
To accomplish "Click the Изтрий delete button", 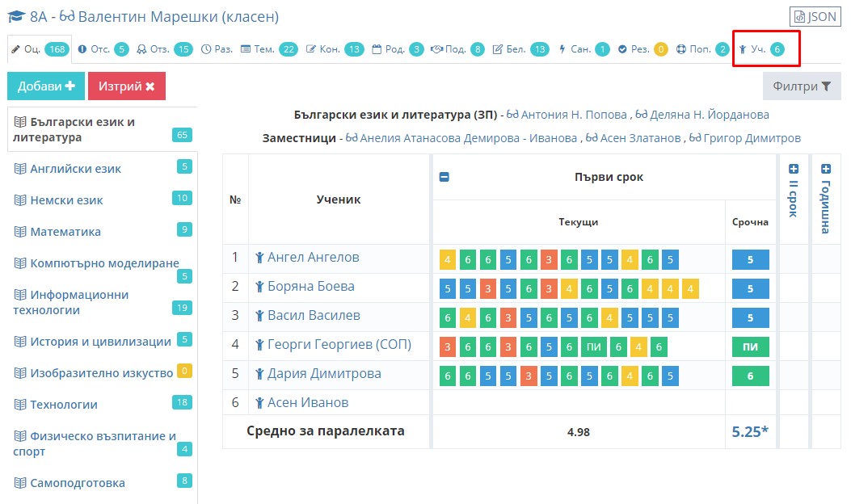I will 126,86.
